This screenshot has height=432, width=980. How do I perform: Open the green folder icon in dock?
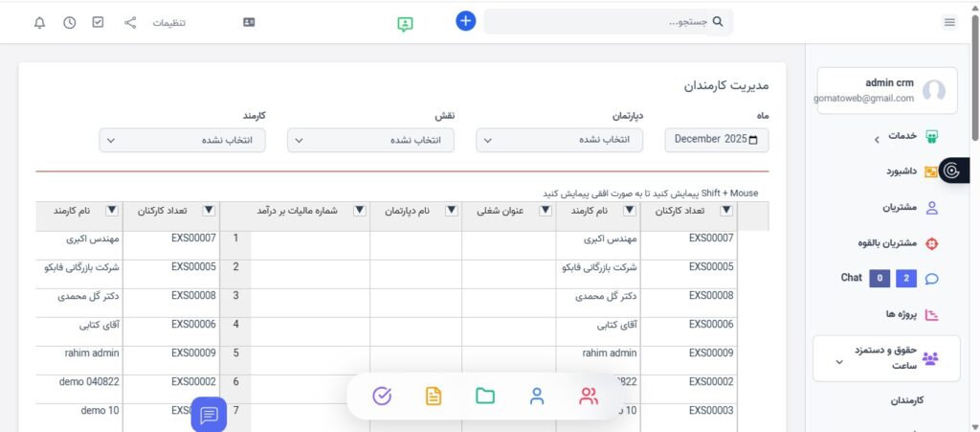point(485,396)
